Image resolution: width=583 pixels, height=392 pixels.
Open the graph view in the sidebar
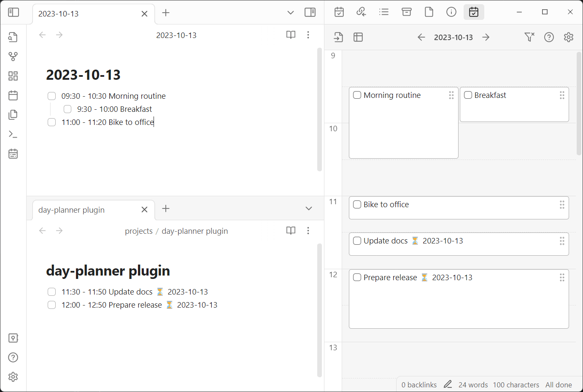(13, 56)
